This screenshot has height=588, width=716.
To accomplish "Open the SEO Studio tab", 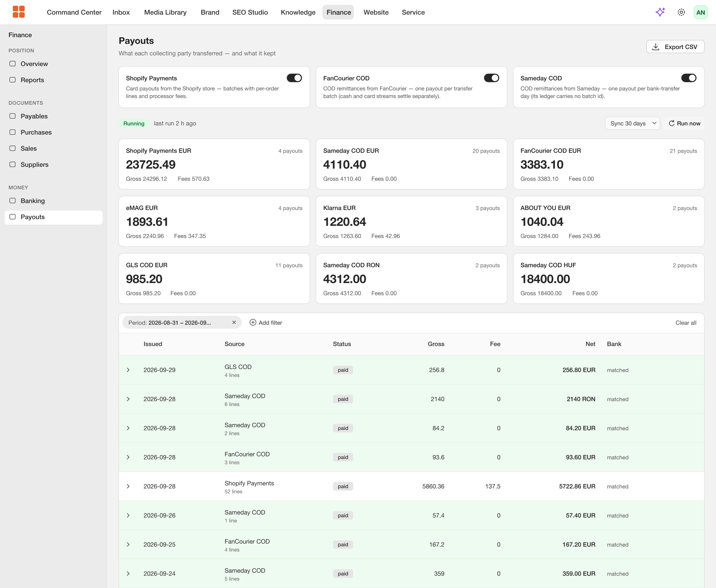I will point(250,12).
